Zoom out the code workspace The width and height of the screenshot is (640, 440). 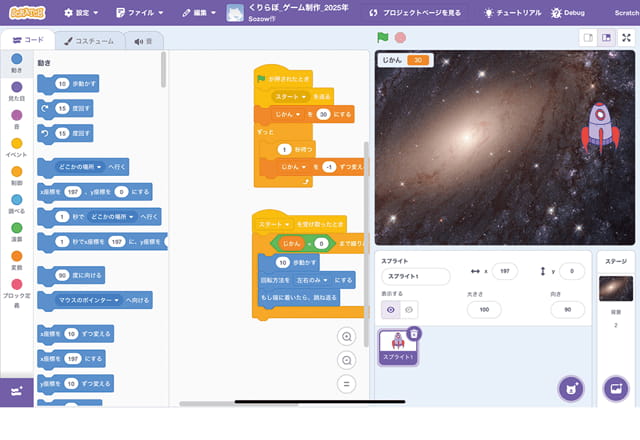[347, 360]
